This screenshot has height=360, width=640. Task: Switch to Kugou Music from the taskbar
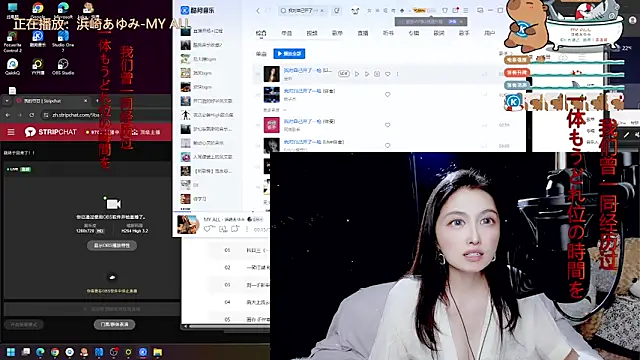tap(143, 352)
